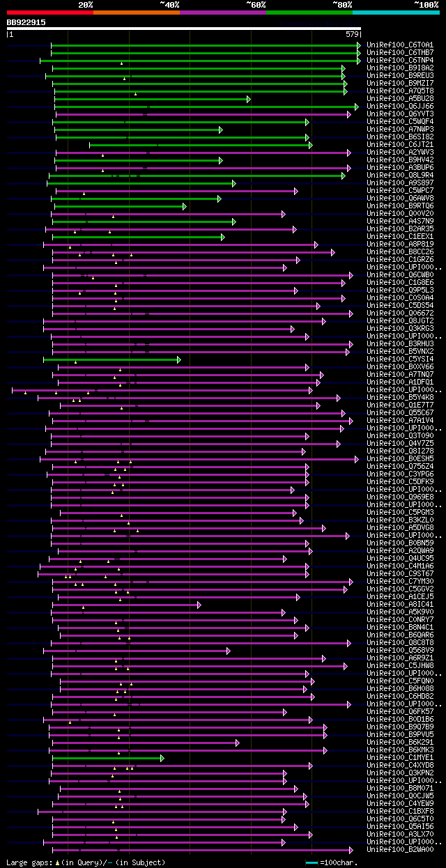Select the UniRef100_Q6CWB0 label

[400, 274]
